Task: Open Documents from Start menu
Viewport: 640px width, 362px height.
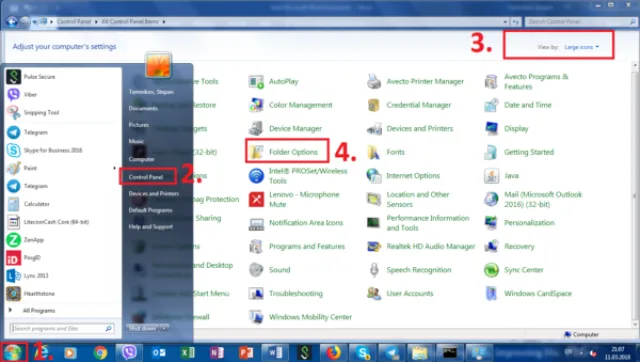Action: tap(143, 109)
